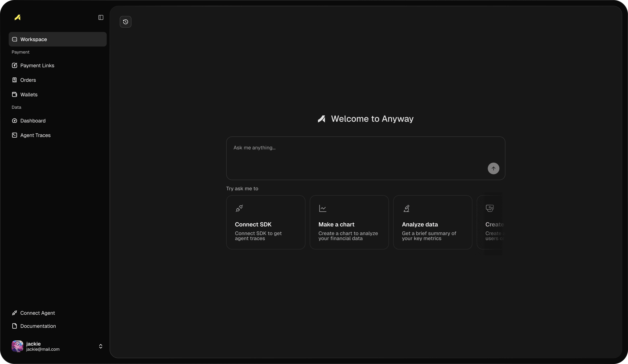Click the Anyway logo in the top corner

pos(18,17)
